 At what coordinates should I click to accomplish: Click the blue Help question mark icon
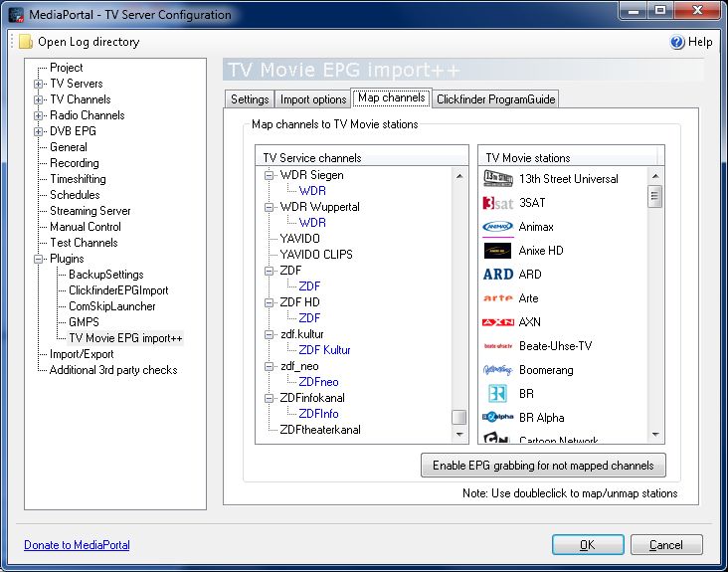click(677, 42)
